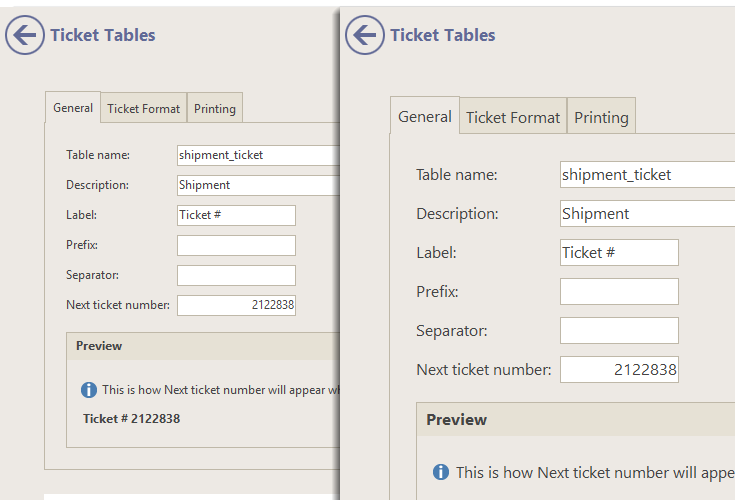Viewport: 735px width, 500px height.
Task: Select the General tab in the left panel
Action: [73, 108]
